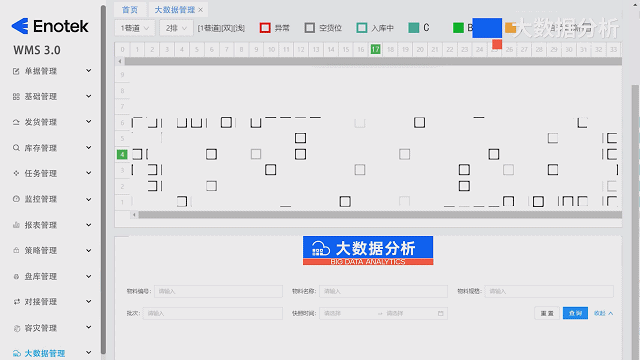
Task: Expand the 发货管理 menu chevron
Action: (89, 122)
